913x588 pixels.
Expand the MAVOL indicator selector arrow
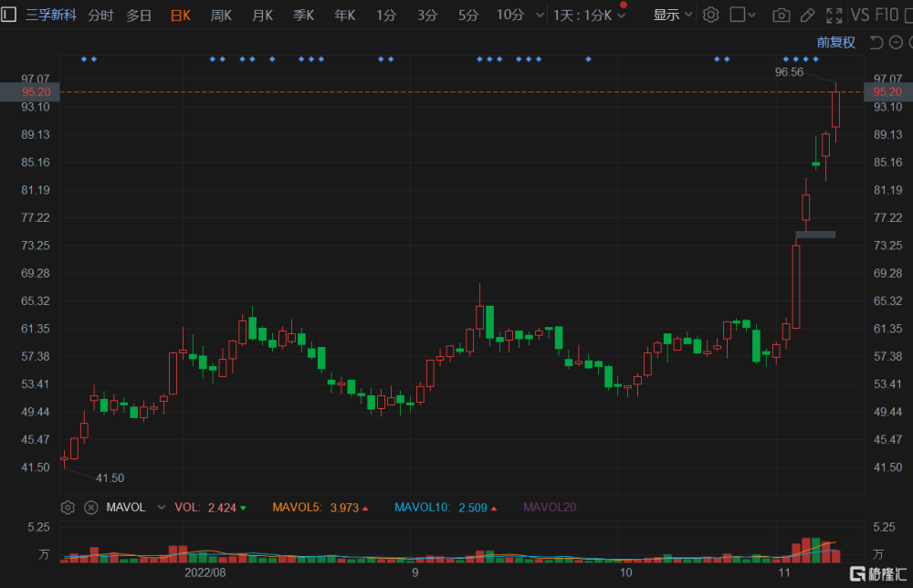click(x=162, y=507)
